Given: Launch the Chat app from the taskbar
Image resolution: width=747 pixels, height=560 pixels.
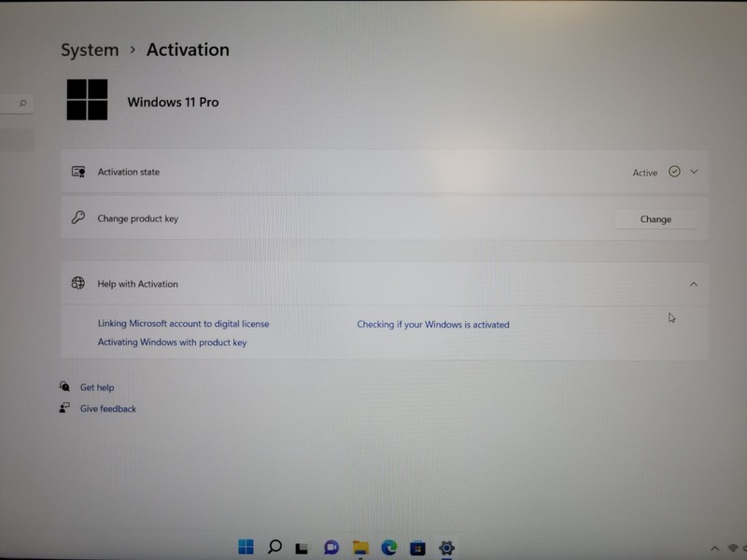Looking at the screenshot, I should point(331,548).
